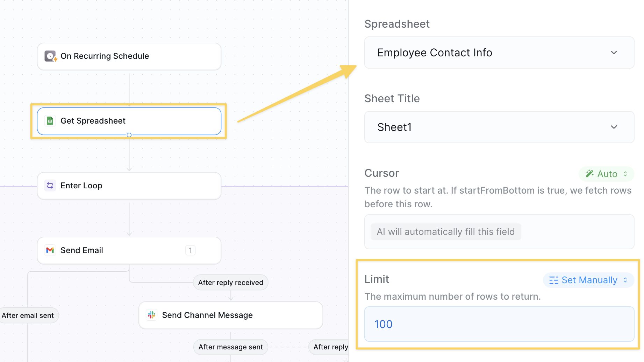Click the Gmail icon on Send Email
This screenshot has width=644, height=362.
pos(50,250)
